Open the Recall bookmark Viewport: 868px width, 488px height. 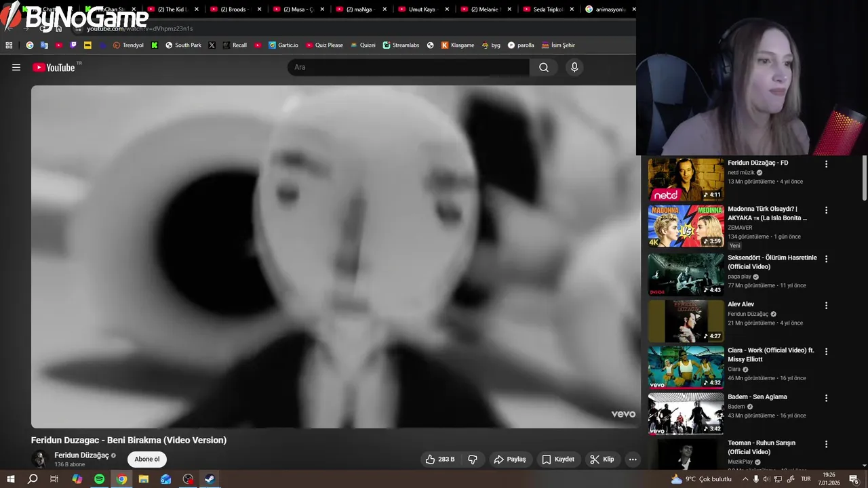pos(235,45)
